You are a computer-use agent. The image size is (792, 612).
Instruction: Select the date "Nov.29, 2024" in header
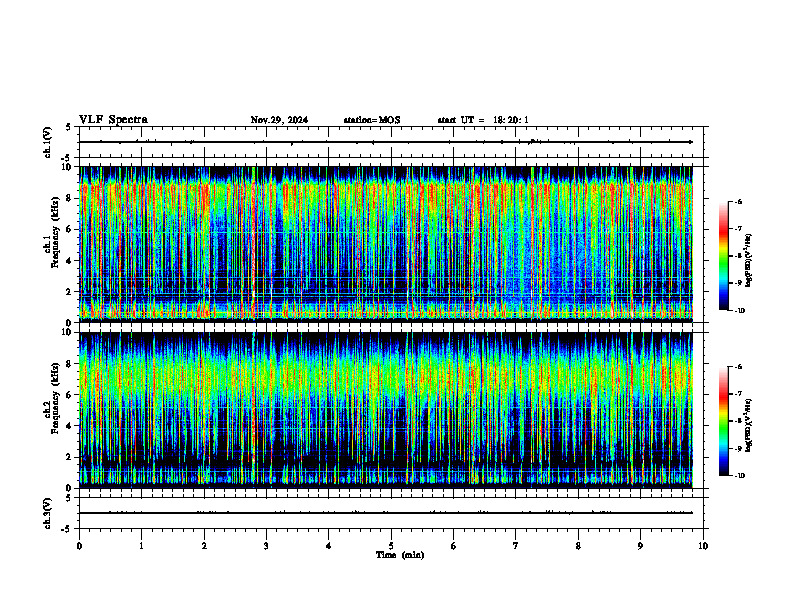pyautogui.click(x=279, y=120)
